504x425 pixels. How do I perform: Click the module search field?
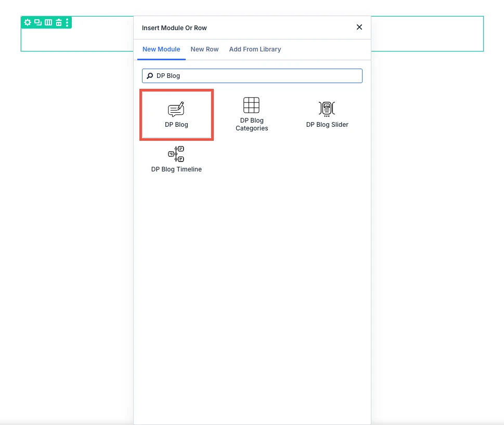point(252,76)
